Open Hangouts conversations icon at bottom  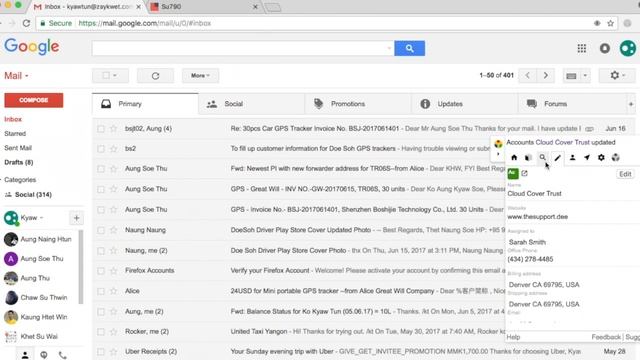point(44,355)
